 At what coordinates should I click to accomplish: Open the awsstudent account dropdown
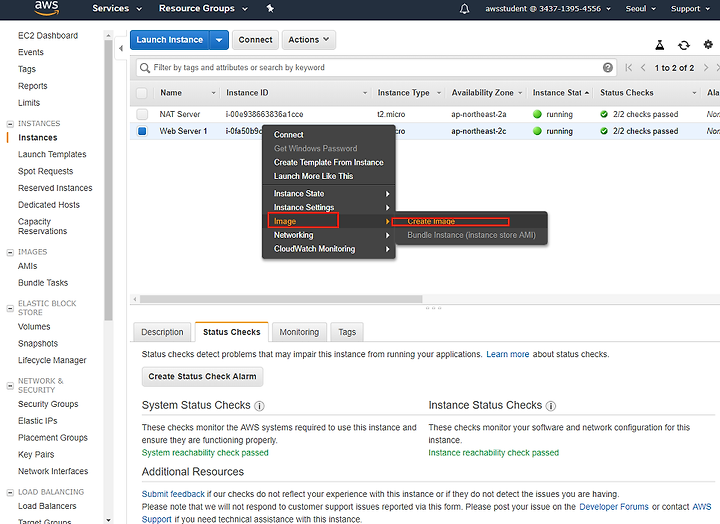[x=548, y=9]
